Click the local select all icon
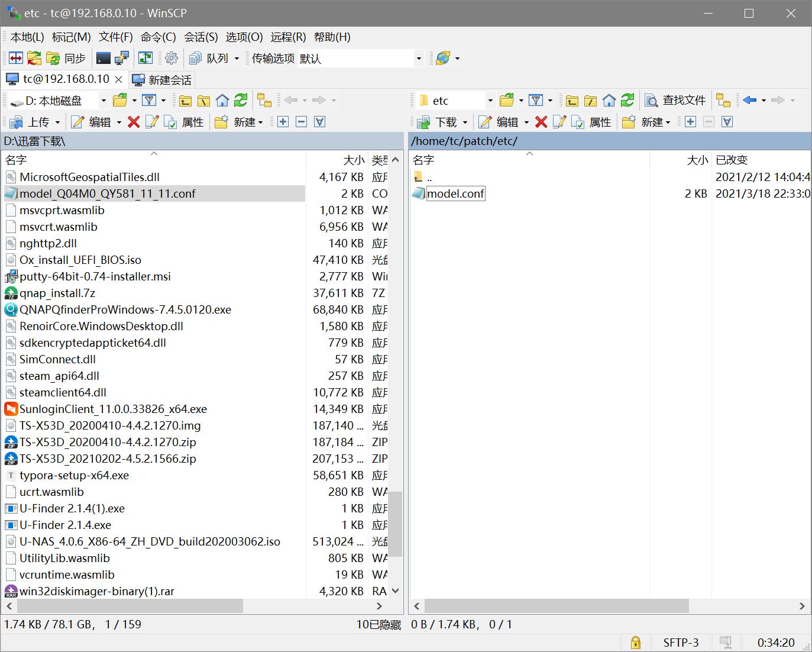This screenshot has height=652, width=812. tap(319, 122)
